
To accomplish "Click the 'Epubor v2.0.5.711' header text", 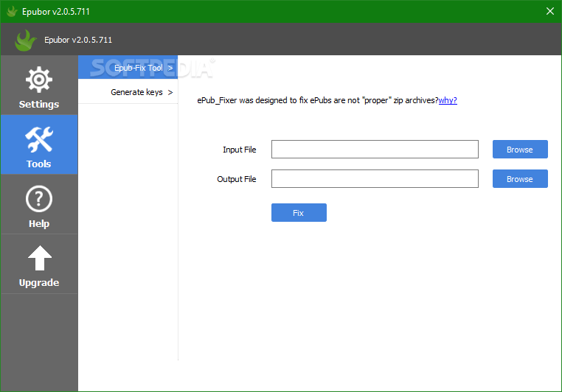I will coord(78,40).
